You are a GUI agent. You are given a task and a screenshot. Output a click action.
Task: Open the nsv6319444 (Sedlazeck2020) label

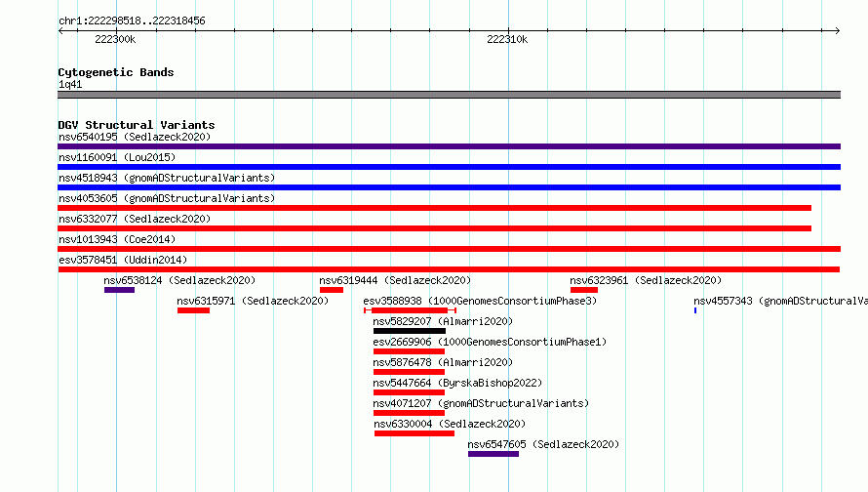point(395,280)
